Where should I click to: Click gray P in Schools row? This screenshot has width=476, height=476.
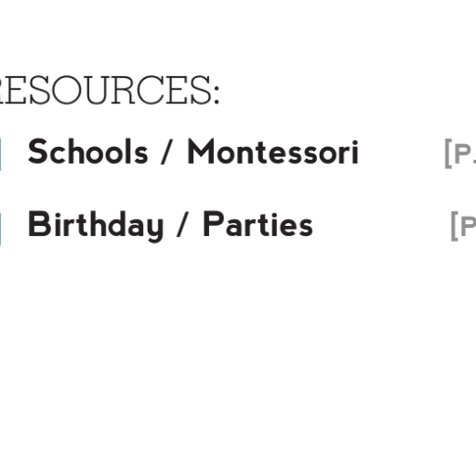[463, 154]
